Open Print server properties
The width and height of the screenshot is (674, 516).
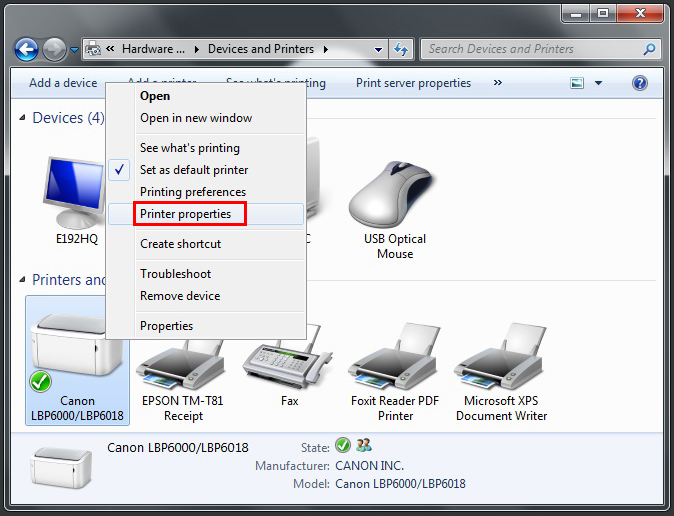414,83
